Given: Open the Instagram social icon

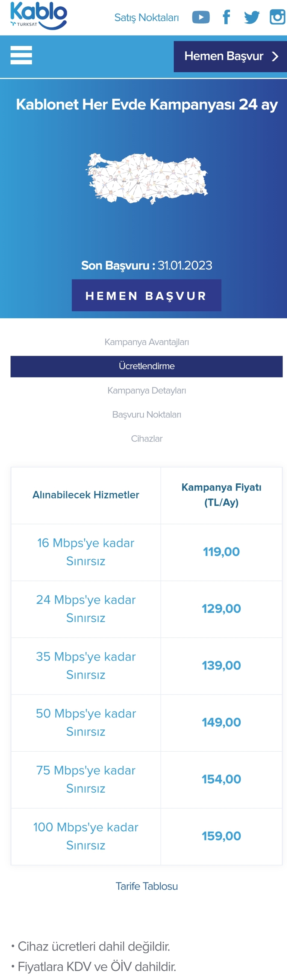Looking at the screenshot, I should (x=278, y=17).
